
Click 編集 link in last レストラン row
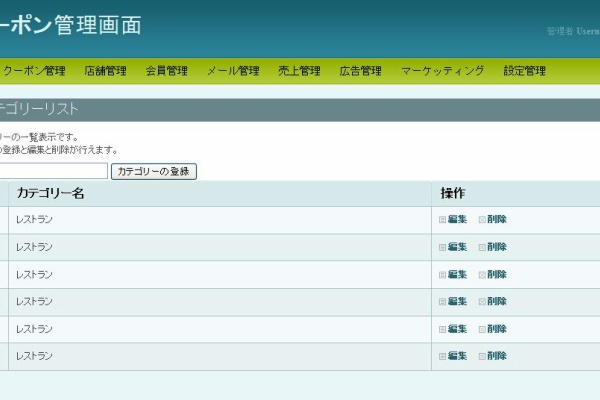(x=457, y=356)
